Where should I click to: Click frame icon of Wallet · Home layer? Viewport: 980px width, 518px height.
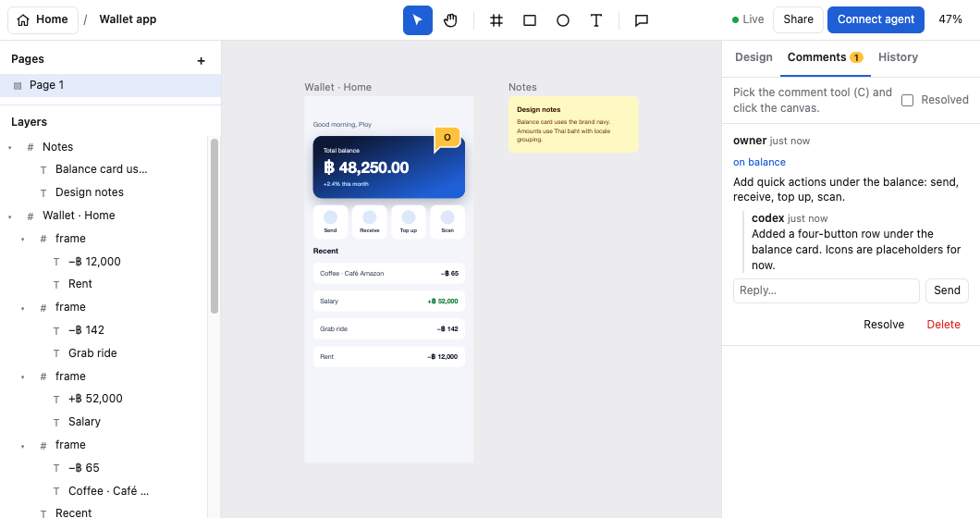[x=30, y=216]
